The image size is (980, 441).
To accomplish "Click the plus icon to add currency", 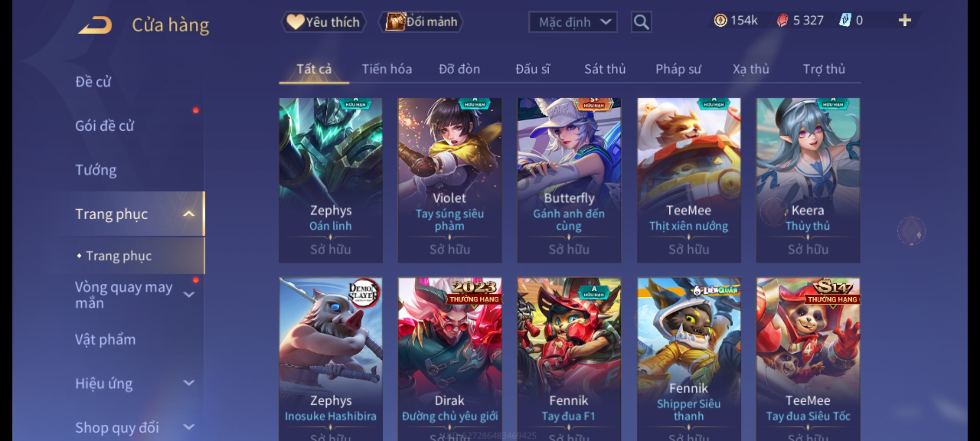I will point(905,20).
